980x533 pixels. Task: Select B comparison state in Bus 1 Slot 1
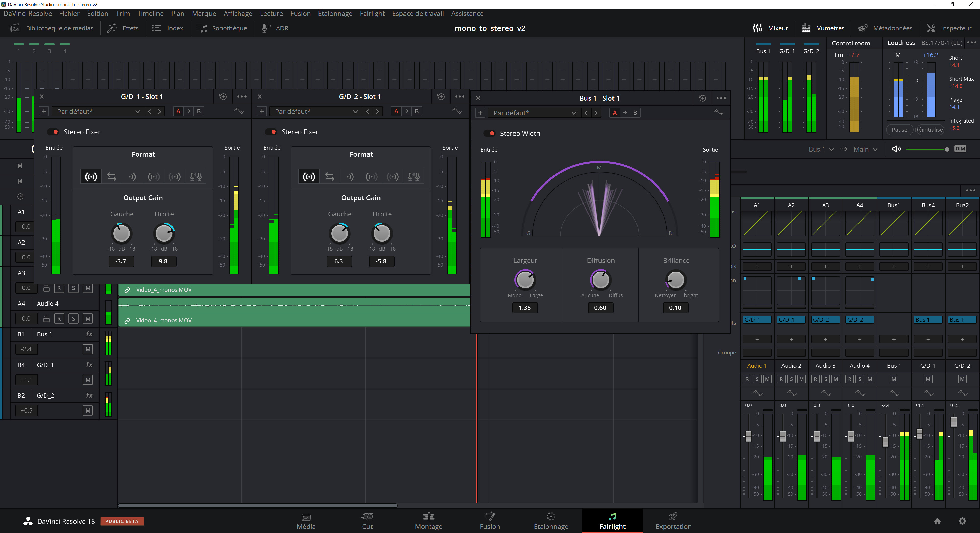coord(635,113)
